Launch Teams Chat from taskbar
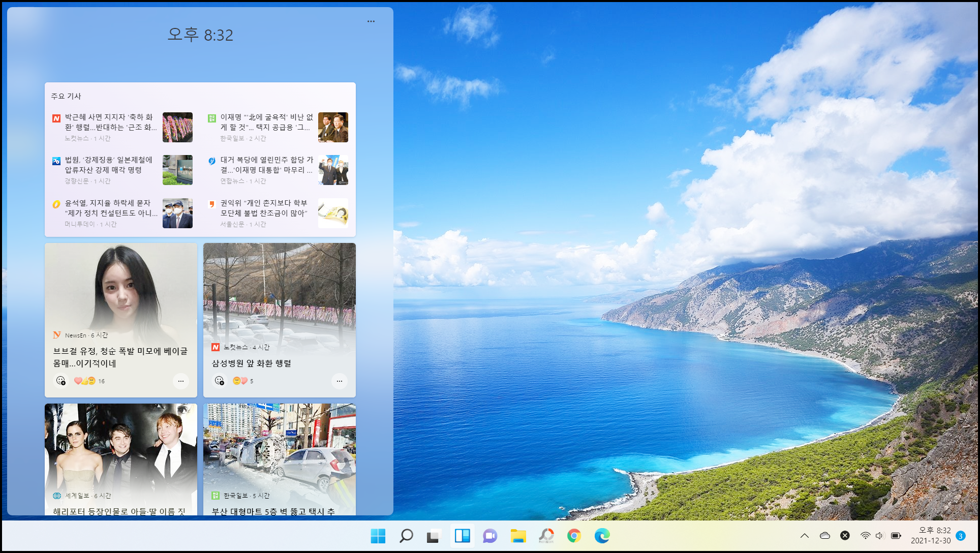 490,536
